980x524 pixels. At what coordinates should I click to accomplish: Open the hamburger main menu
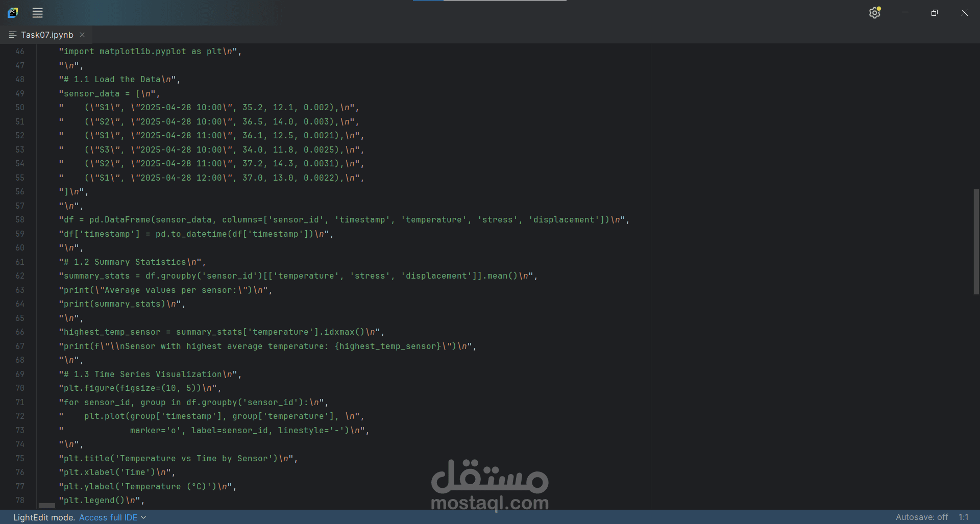pyautogui.click(x=37, y=13)
